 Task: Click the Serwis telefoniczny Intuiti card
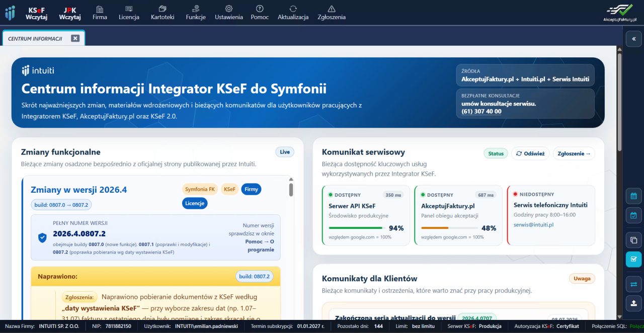click(551, 215)
